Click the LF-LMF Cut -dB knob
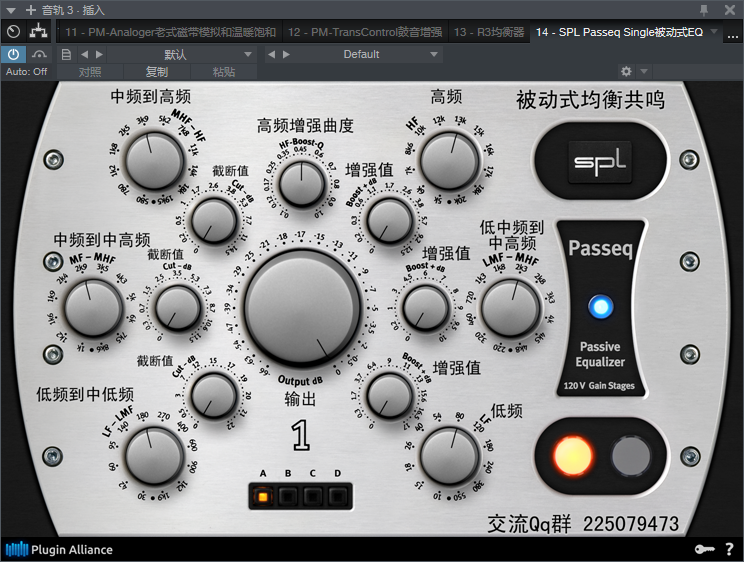Viewport: 744px width, 562px height. [x=214, y=396]
